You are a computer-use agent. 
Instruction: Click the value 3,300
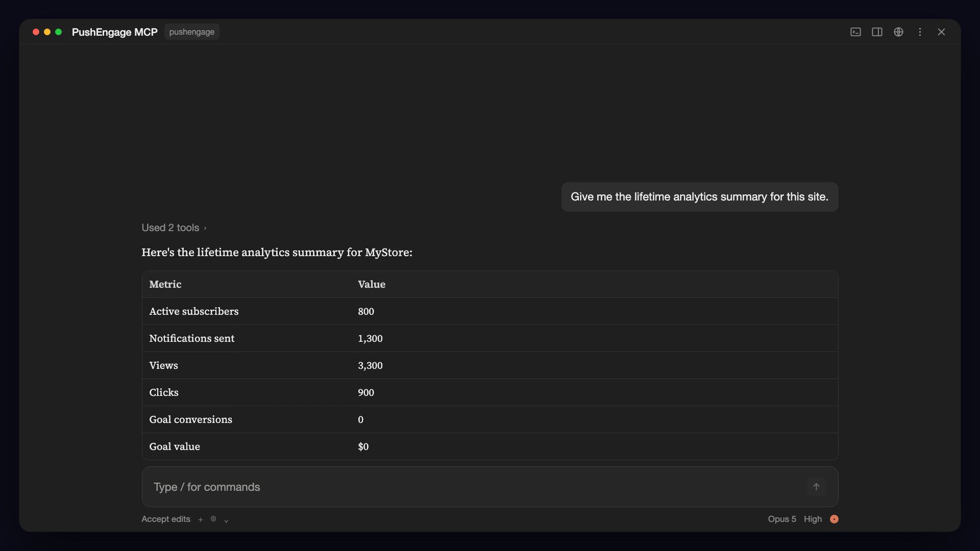coord(370,365)
